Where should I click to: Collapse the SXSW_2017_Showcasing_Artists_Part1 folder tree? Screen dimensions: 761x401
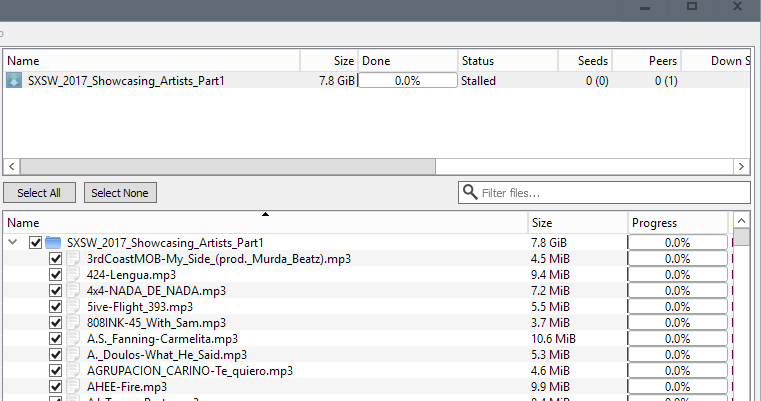(x=13, y=242)
